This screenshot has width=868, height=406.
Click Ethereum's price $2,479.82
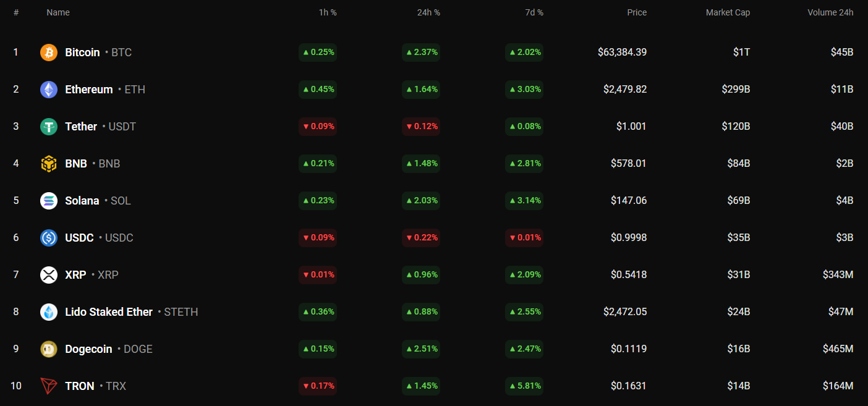625,90
